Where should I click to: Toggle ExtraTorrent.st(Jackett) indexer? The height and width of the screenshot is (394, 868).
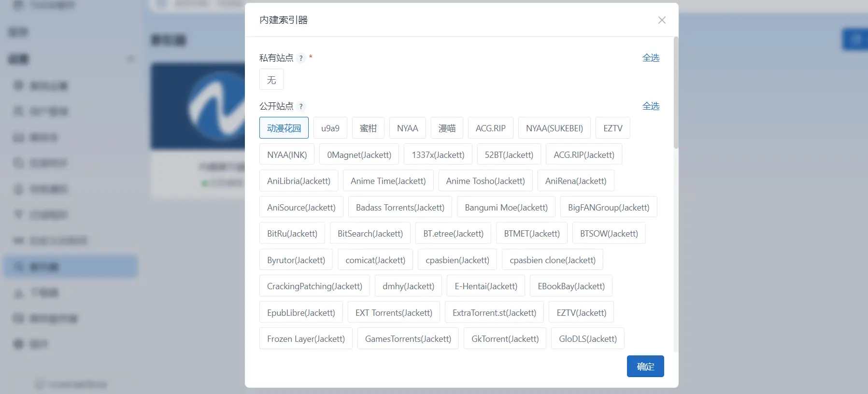(x=495, y=312)
